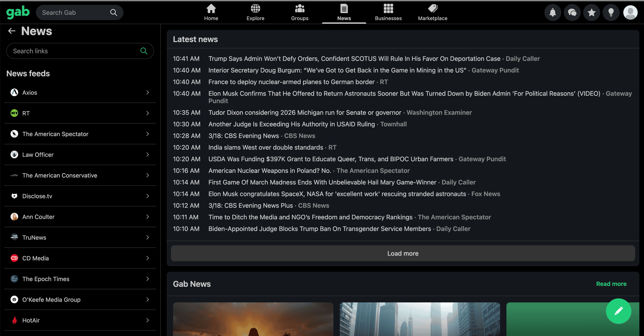The height and width of the screenshot is (336, 644).
Task: Open the profile avatar menu
Action: click(630, 12)
